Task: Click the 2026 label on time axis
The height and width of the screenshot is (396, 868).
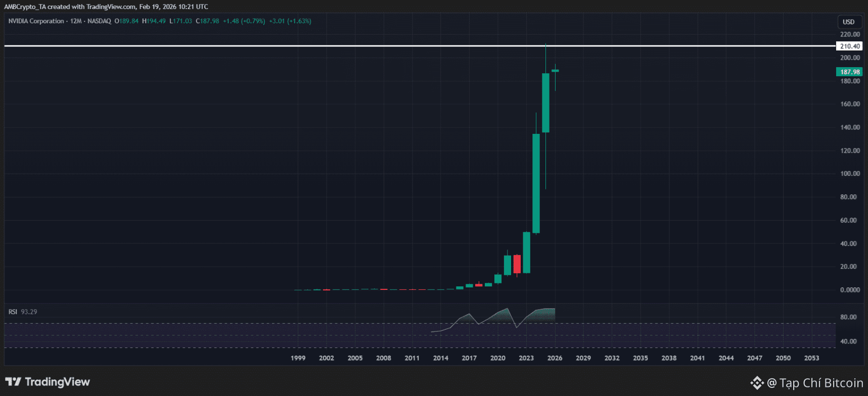Action: point(555,358)
